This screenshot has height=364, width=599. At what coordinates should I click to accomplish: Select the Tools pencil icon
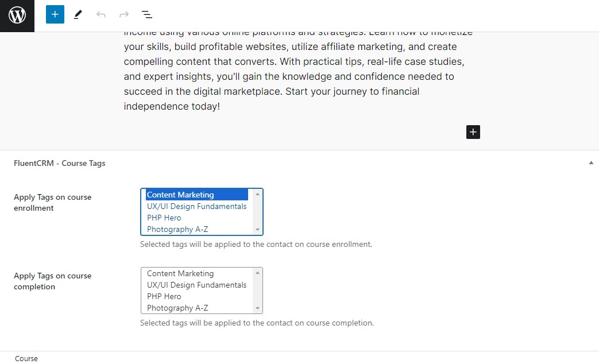click(x=78, y=14)
